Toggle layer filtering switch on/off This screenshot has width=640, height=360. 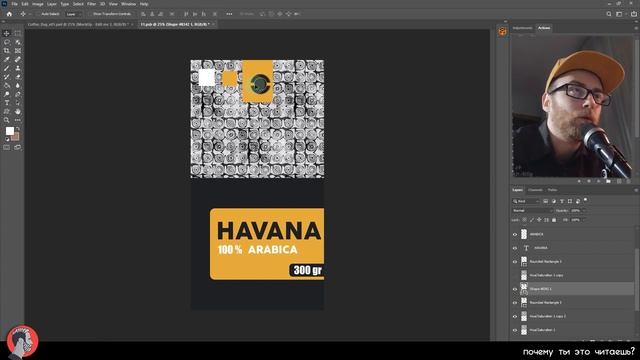click(x=586, y=200)
